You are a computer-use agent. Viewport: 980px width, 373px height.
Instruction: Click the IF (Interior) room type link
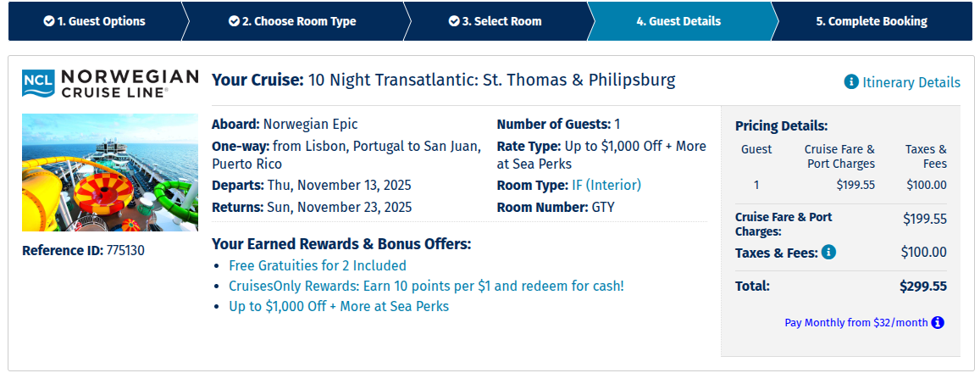606,185
